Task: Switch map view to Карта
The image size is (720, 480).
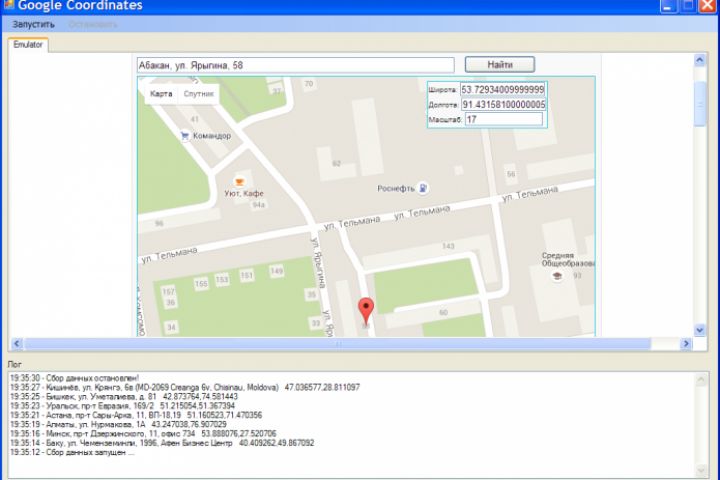Action: click(x=161, y=94)
